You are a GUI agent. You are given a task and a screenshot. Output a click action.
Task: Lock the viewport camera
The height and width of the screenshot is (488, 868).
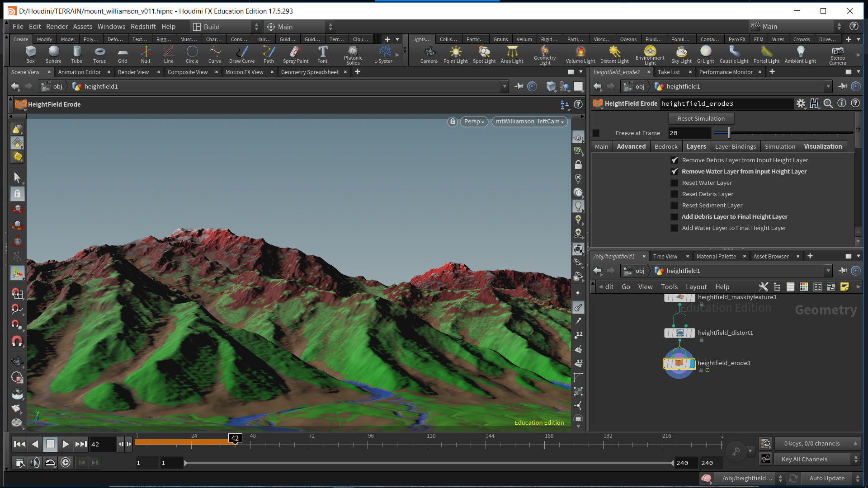452,122
